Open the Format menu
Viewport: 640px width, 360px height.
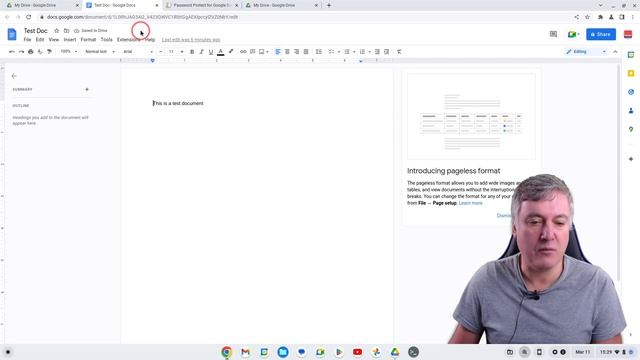click(x=88, y=40)
